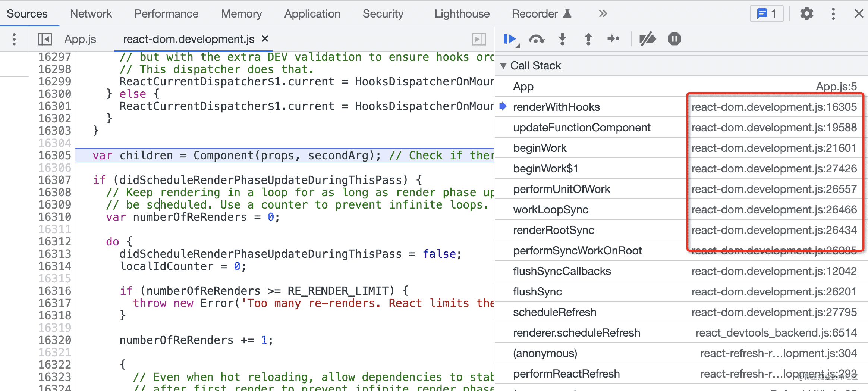Toggle the file navigator sidebar
Viewport: 868px width, 391px height.
point(45,39)
